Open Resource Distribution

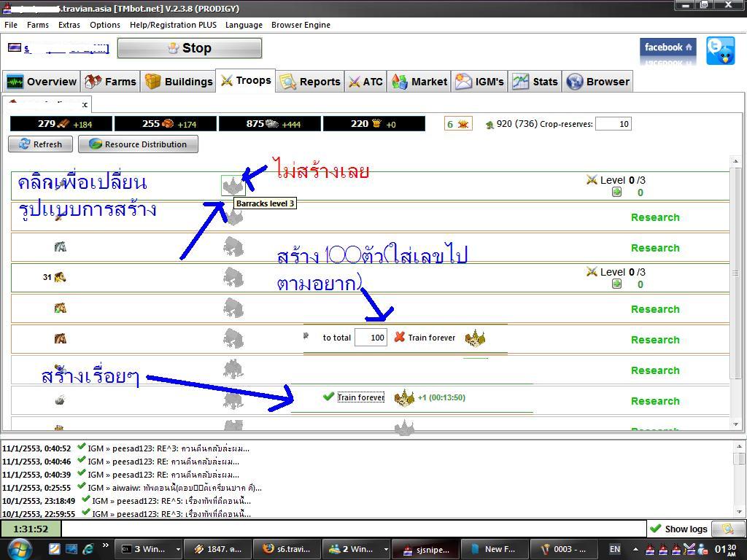[x=138, y=144]
